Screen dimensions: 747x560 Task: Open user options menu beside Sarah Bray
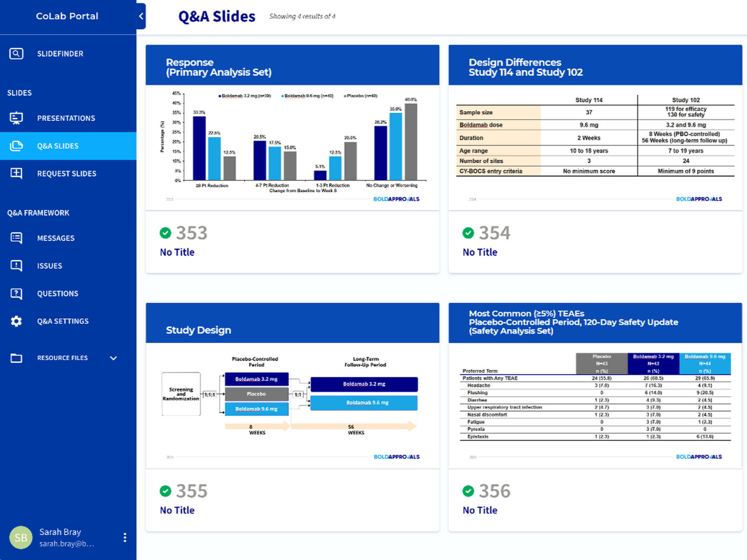(x=125, y=538)
